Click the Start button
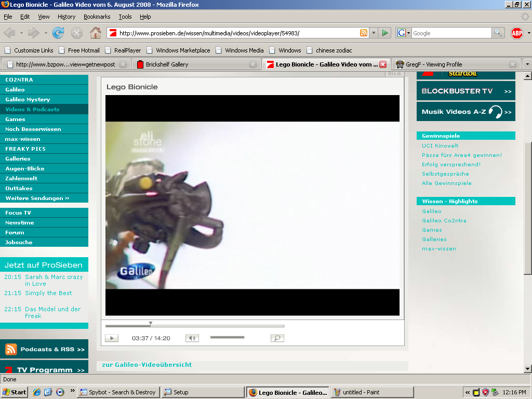 click(14, 392)
